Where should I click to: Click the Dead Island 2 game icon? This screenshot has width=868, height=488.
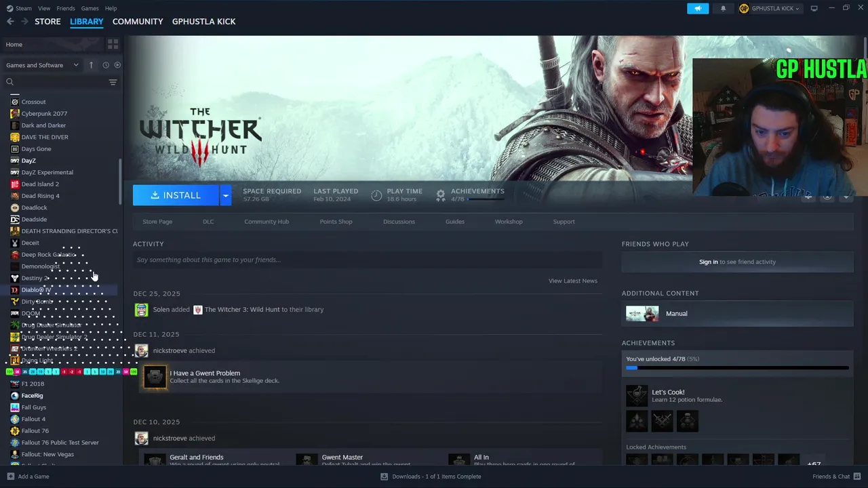(x=15, y=184)
